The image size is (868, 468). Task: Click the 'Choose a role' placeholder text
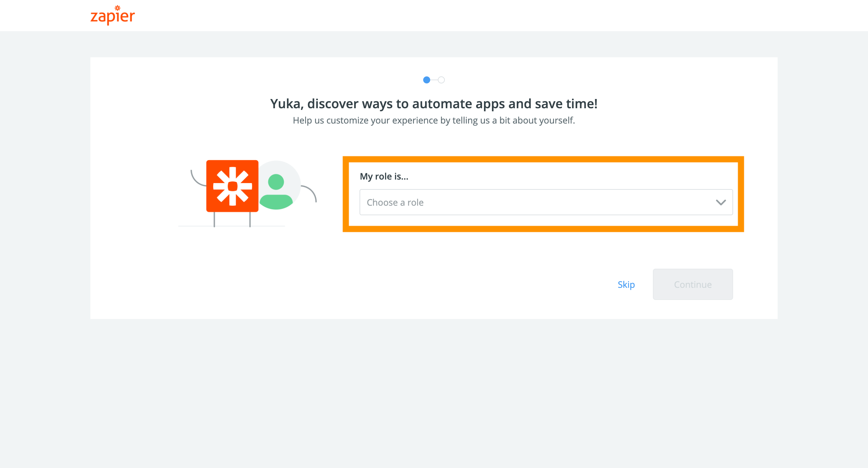395,202
